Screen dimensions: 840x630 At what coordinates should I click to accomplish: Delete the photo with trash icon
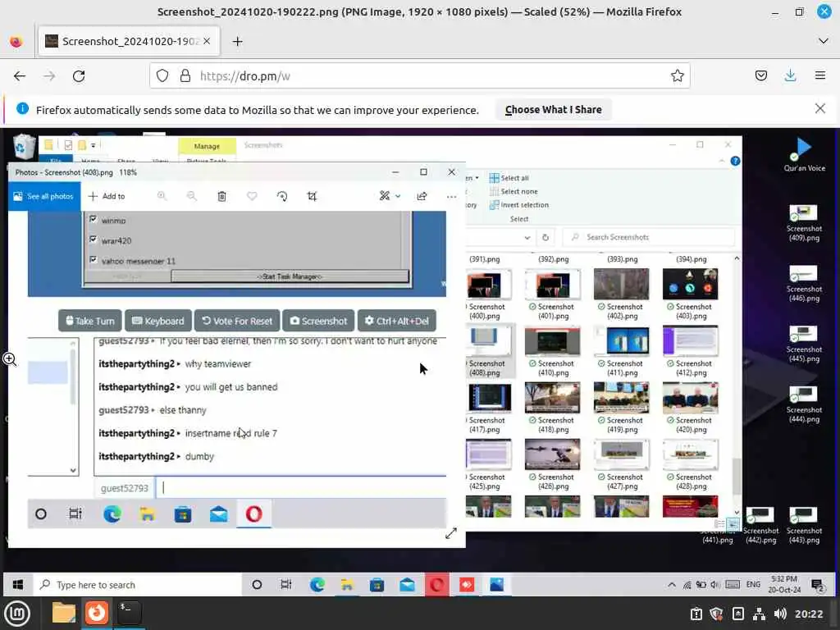[221, 197]
